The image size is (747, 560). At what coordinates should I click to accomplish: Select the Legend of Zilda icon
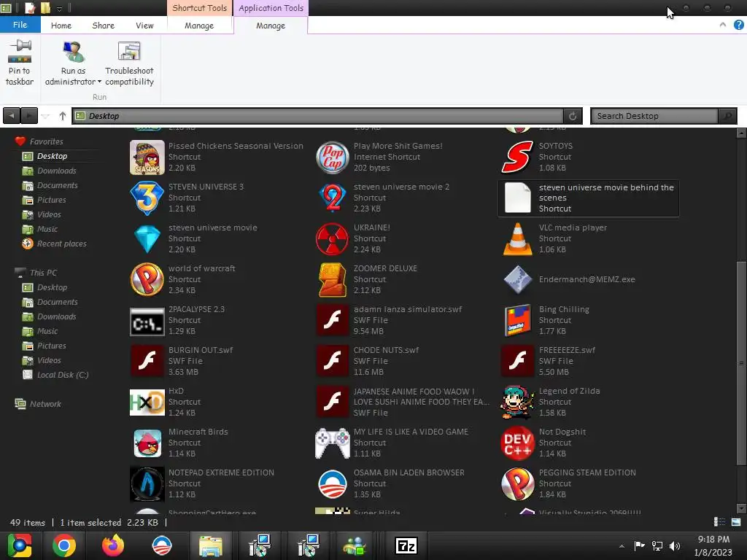(x=517, y=402)
